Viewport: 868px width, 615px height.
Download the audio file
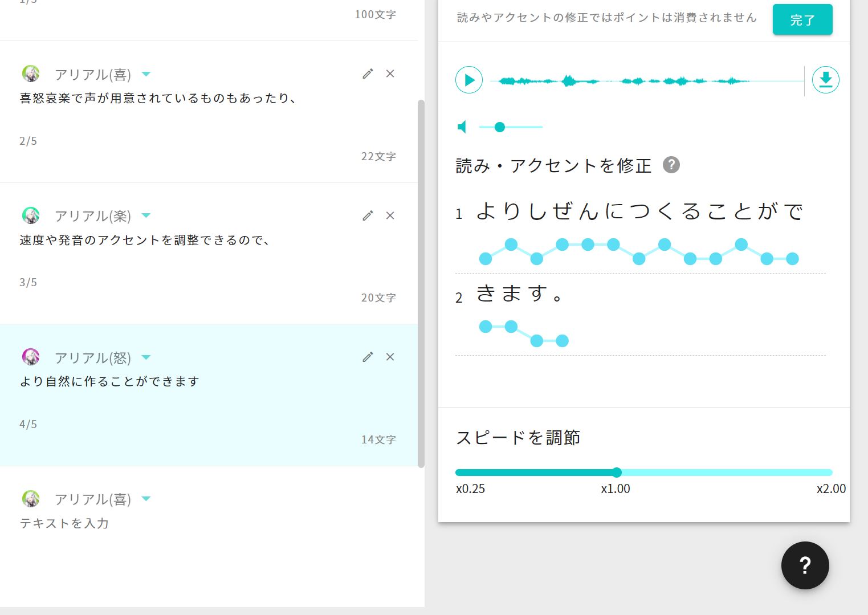(825, 80)
